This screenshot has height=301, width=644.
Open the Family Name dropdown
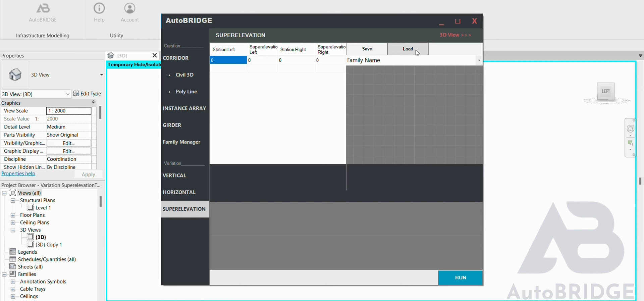tap(479, 60)
